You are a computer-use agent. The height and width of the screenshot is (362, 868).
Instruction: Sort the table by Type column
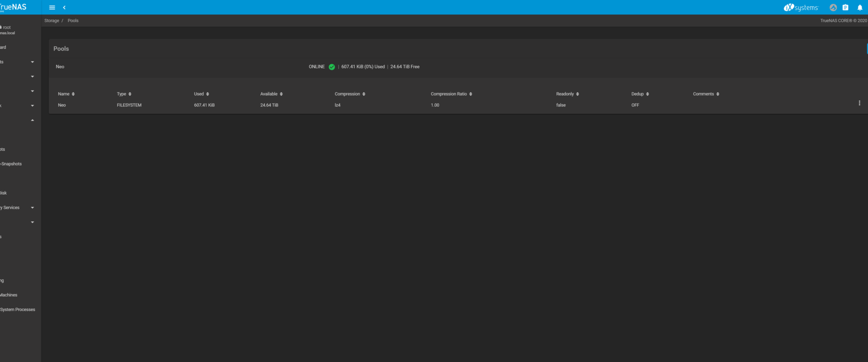coord(124,94)
